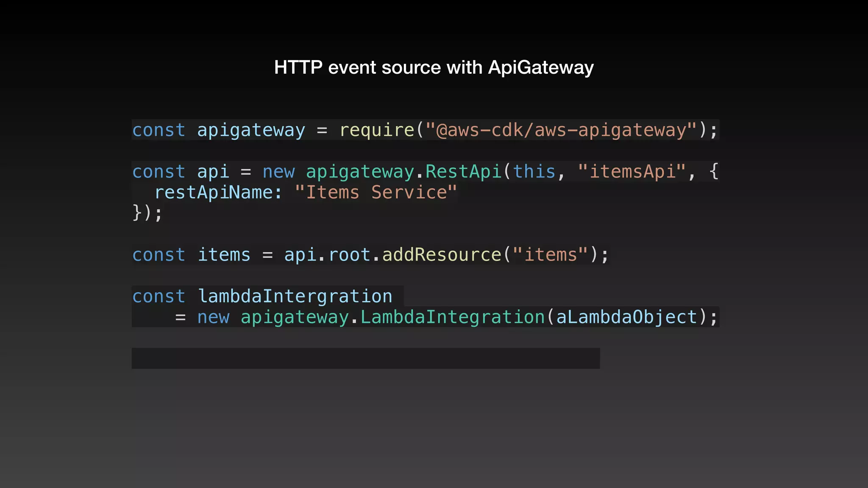Click the empty highlighted code line below
This screenshot has width=868, height=488.
point(366,358)
